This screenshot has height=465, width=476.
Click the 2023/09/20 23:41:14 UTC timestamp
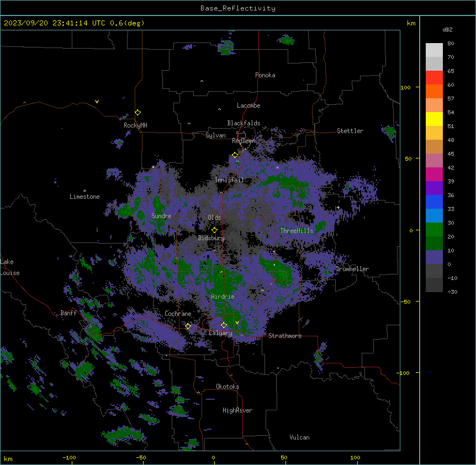(55, 23)
